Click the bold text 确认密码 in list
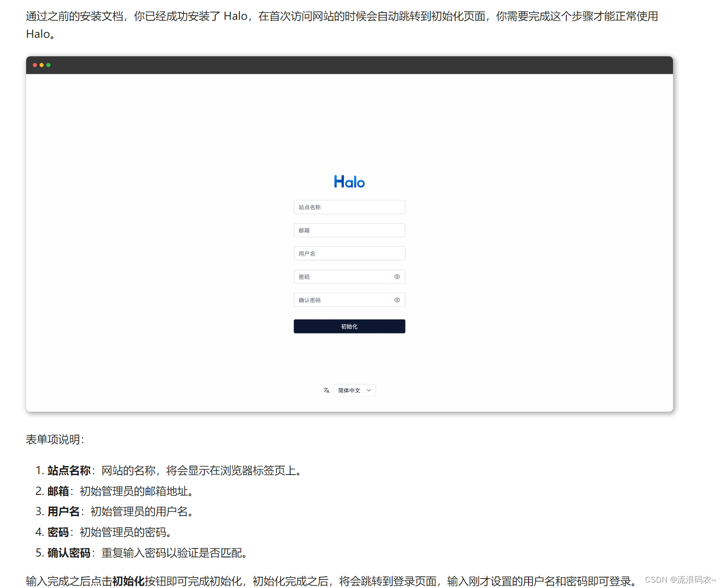The width and height of the screenshot is (723, 588). click(69, 553)
